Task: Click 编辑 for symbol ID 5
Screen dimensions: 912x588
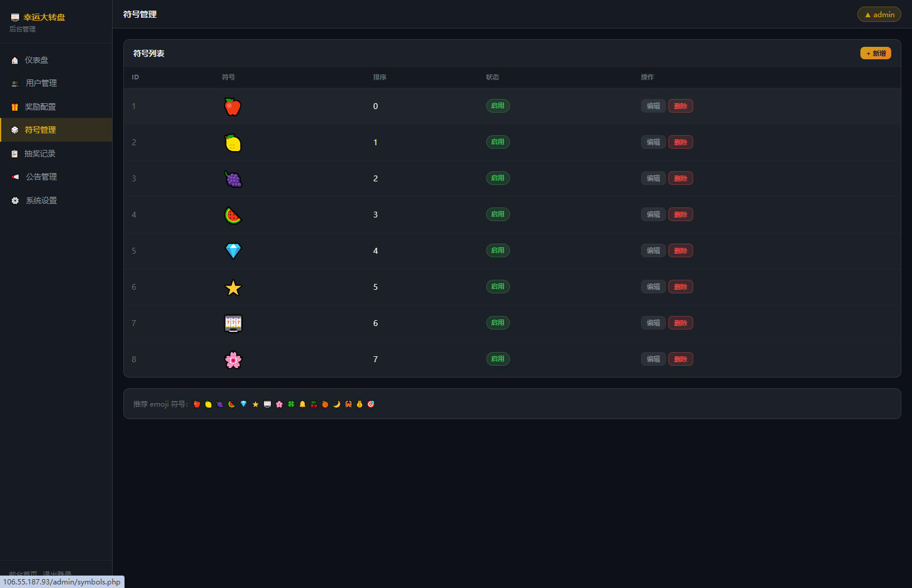Action: pos(653,251)
